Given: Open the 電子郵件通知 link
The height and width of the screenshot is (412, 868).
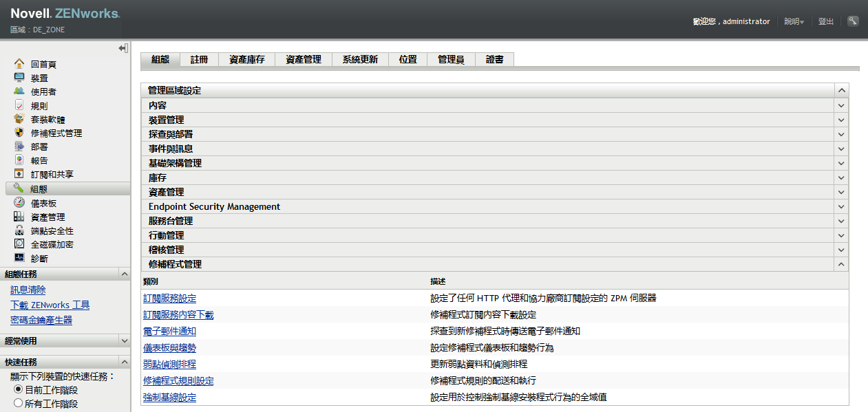Looking at the screenshot, I should pyautogui.click(x=169, y=331).
